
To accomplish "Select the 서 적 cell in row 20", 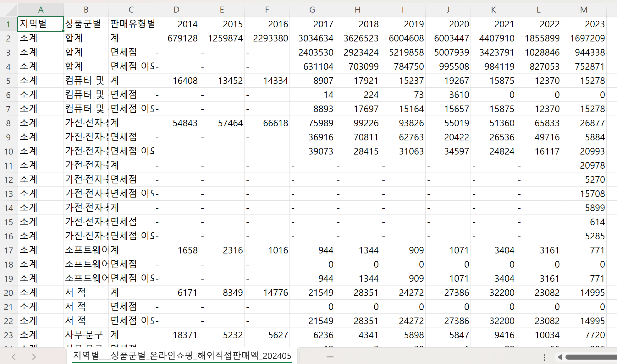I will [x=86, y=292].
